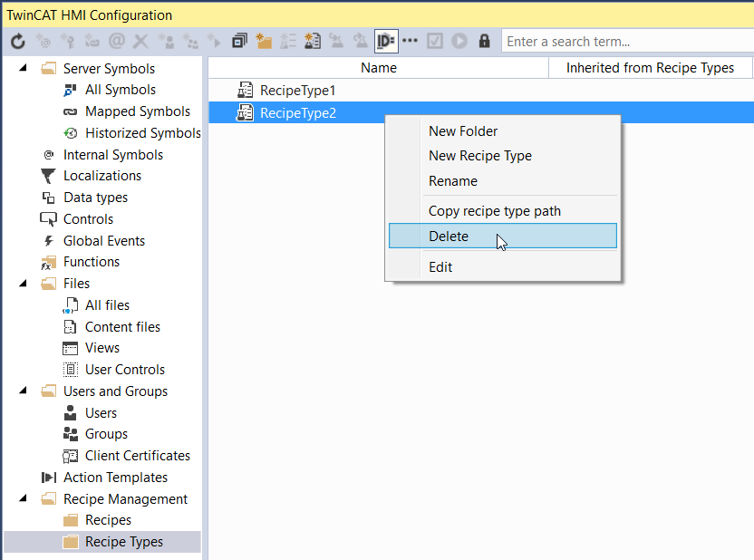Viewport: 754px width, 560px height.
Task: Click the Content files icon
Action: [x=70, y=327]
